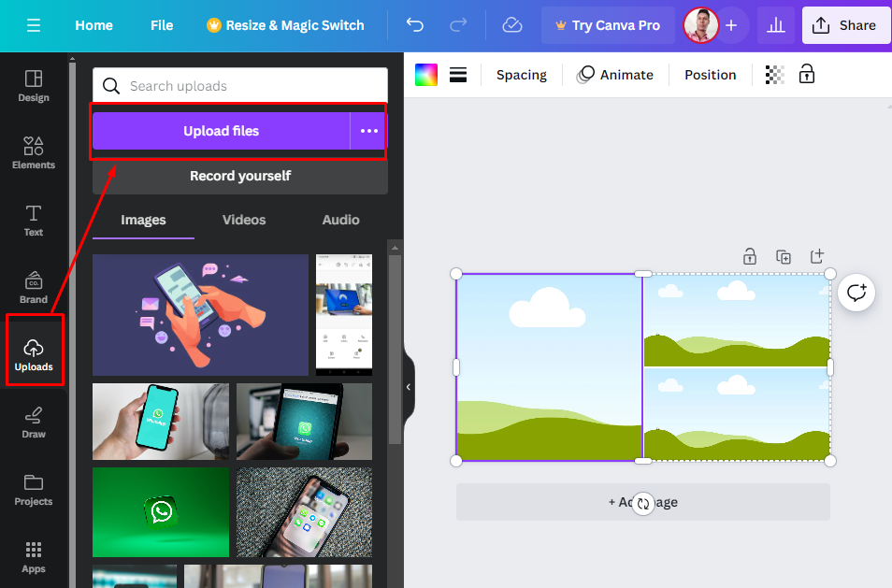Screen dimensions: 892x588
Task: Go to Home
Action: pos(94,25)
